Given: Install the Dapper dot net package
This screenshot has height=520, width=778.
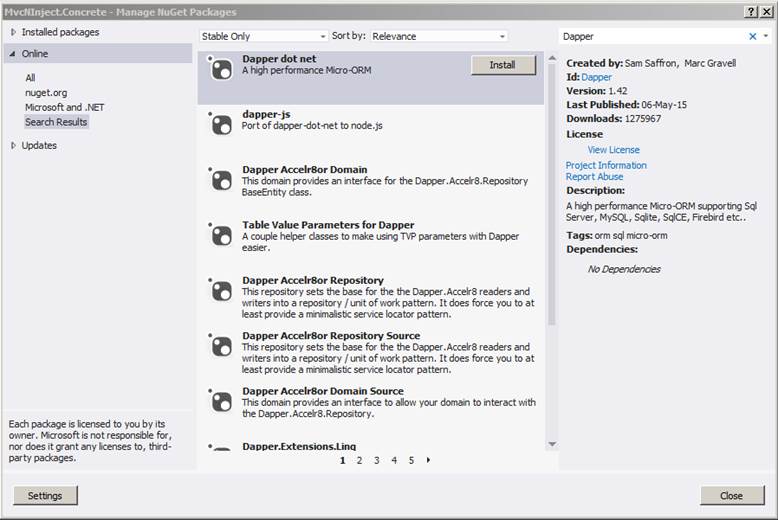Looking at the screenshot, I should click(503, 65).
